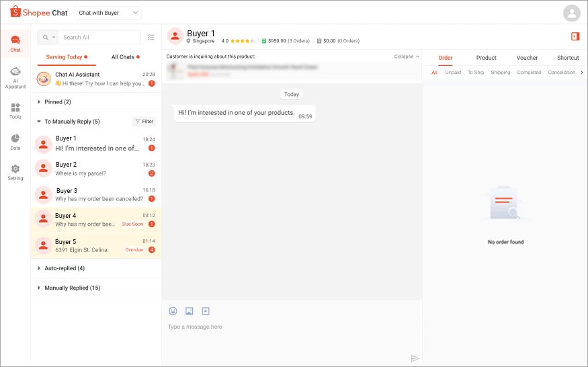The width and height of the screenshot is (588, 367).
Task: Filter orders by Shipping
Action: point(500,73)
